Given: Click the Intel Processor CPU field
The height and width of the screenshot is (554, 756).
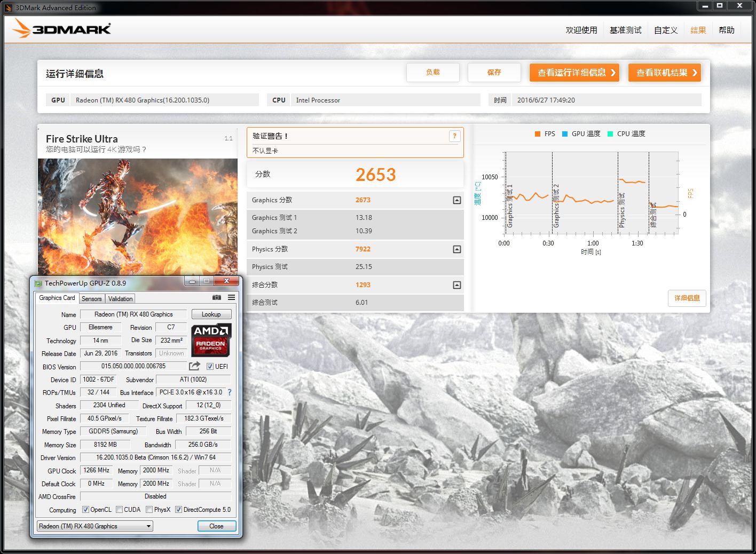Looking at the screenshot, I should point(385,100).
